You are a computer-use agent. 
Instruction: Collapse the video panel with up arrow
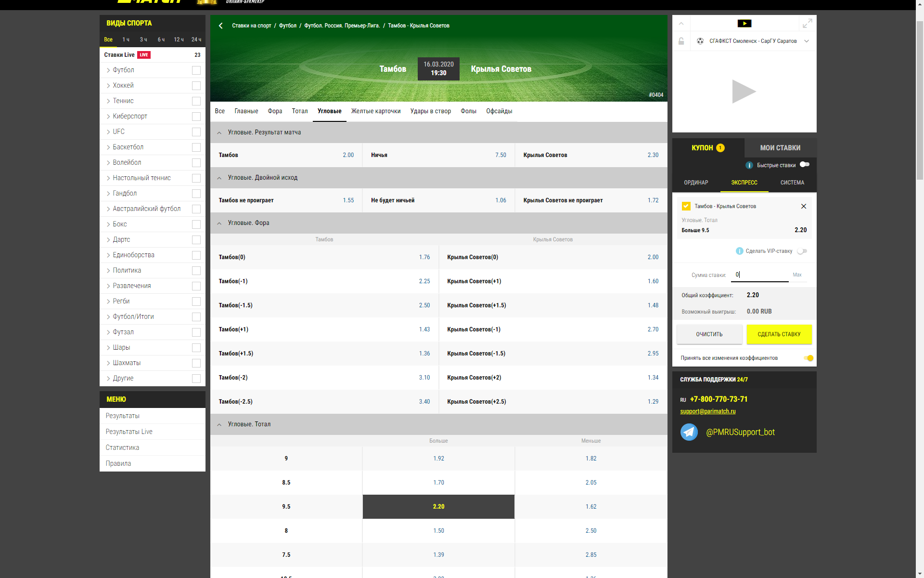click(x=681, y=23)
